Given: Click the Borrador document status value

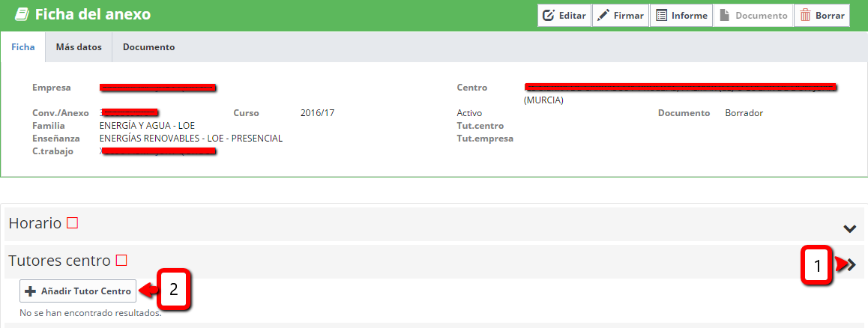Looking at the screenshot, I should 744,113.
